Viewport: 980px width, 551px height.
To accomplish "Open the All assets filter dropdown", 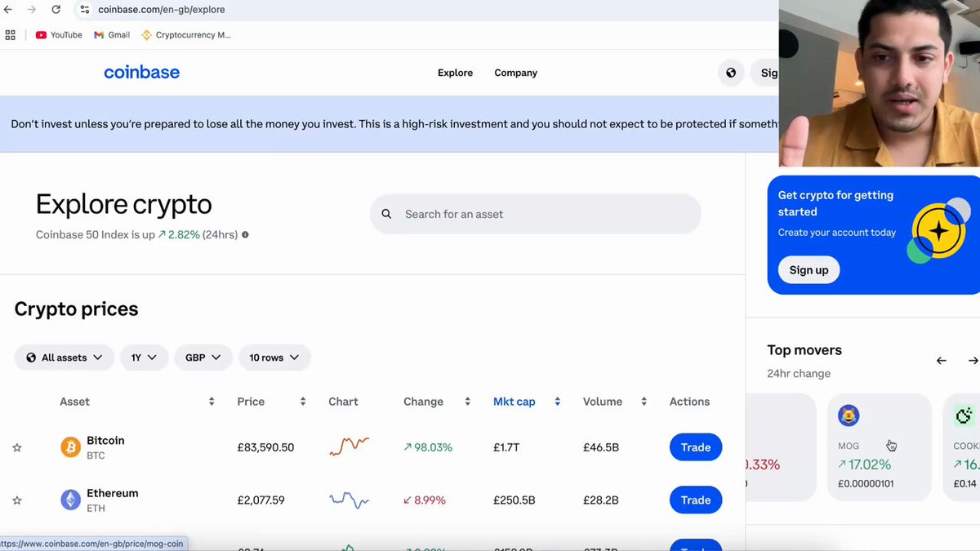I will point(64,358).
